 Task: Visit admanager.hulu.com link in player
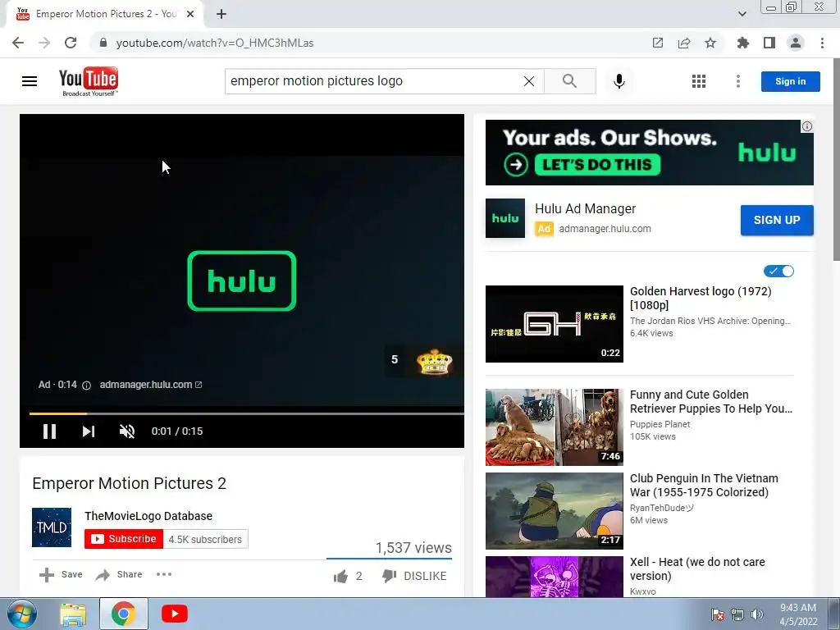pos(151,385)
